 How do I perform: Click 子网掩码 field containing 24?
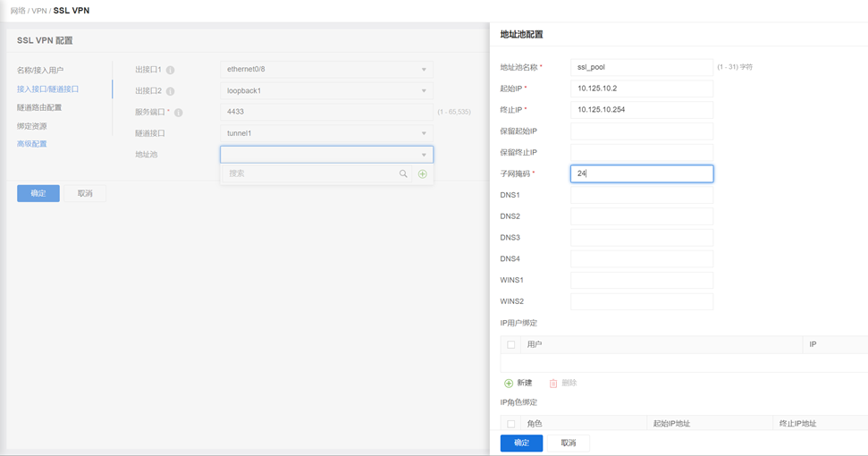coord(642,173)
